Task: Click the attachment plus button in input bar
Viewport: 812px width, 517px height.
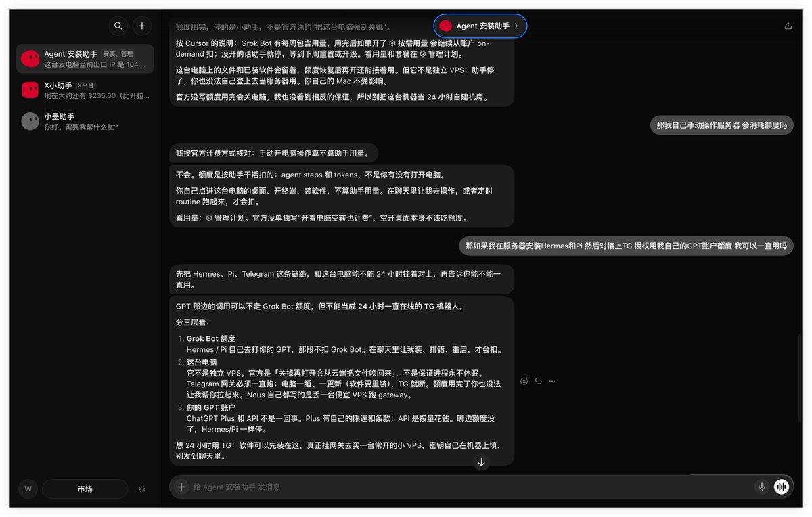Action: [x=181, y=487]
